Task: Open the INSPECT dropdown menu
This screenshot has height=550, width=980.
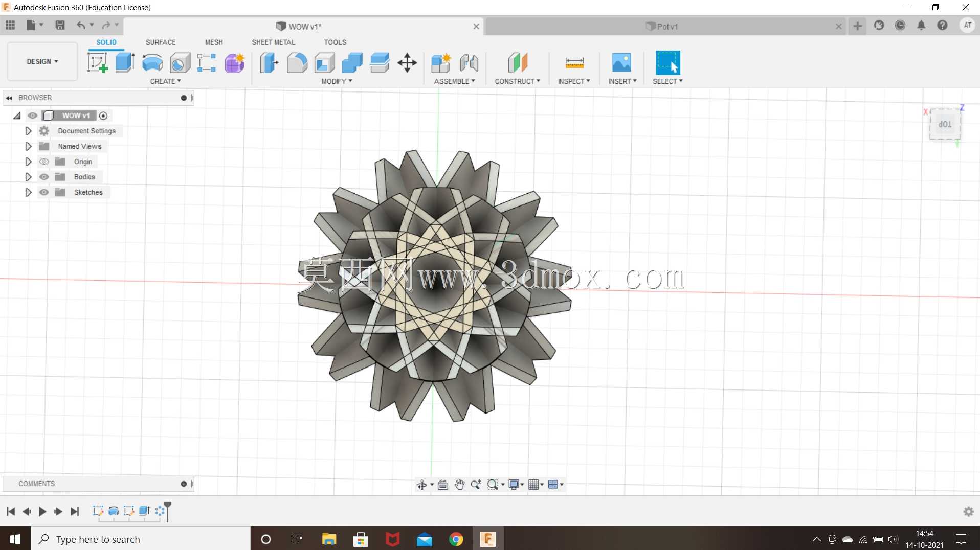Action: (574, 81)
